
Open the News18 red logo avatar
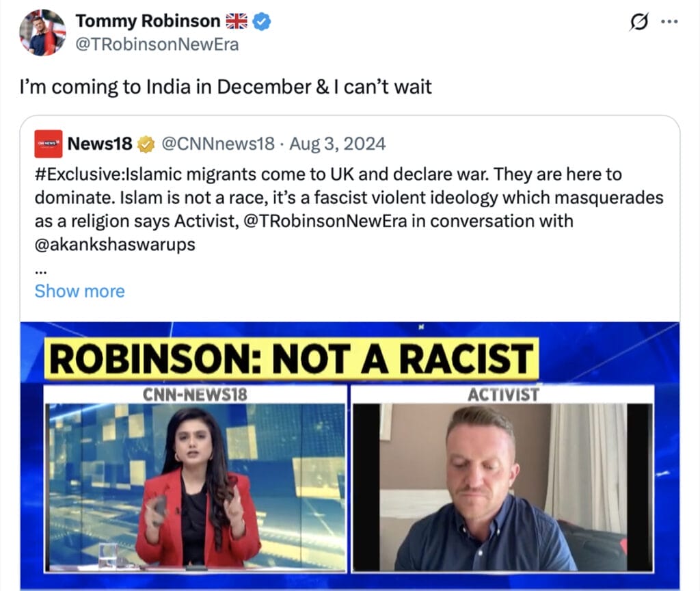(49, 144)
